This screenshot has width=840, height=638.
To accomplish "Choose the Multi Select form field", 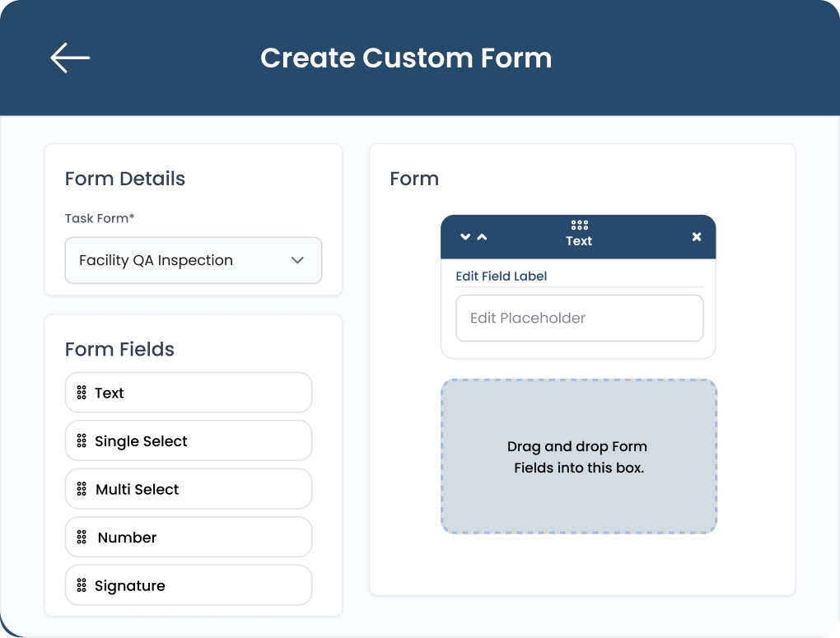I will [189, 489].
